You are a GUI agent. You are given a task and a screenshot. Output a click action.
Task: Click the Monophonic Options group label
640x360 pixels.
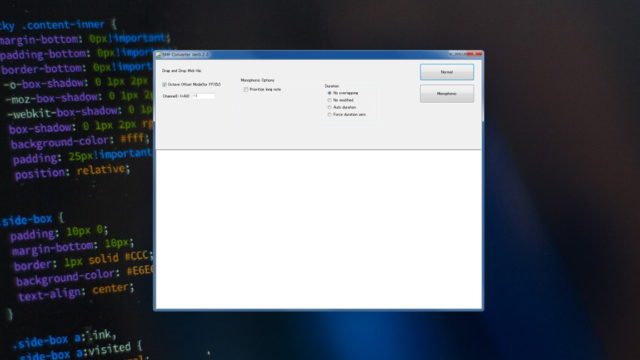258,80
